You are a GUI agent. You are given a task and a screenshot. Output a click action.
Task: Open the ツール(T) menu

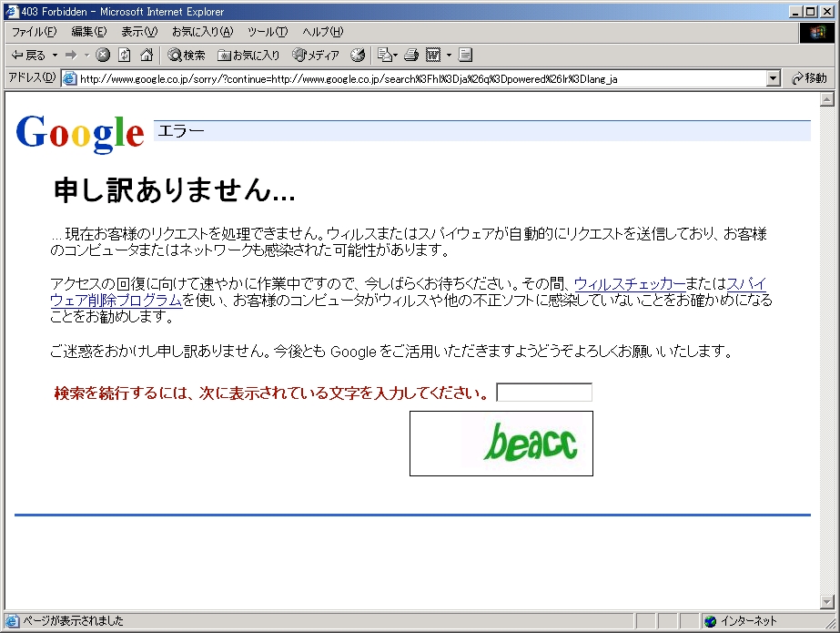click(x=268, y=32)
